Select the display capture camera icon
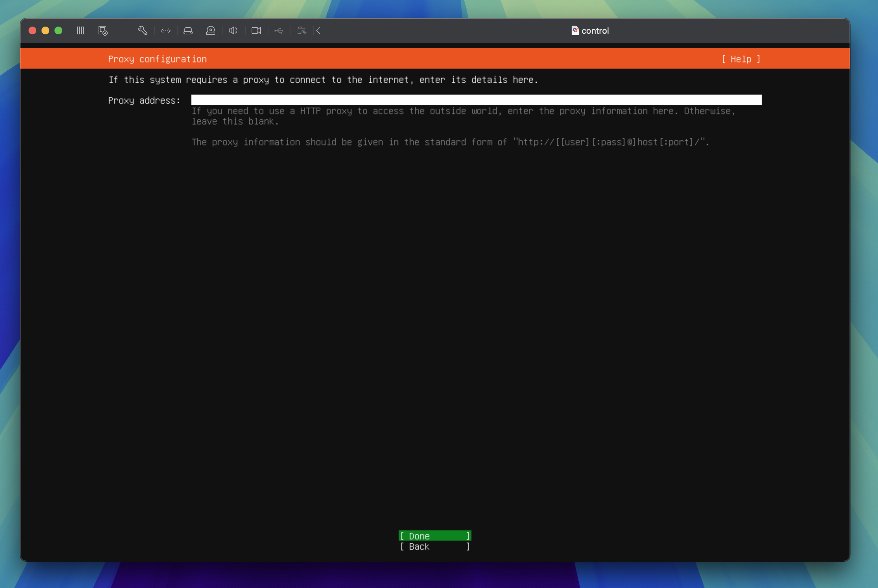Image resolution: width=878 pixels, height=588 pixels. coord(256,30)
